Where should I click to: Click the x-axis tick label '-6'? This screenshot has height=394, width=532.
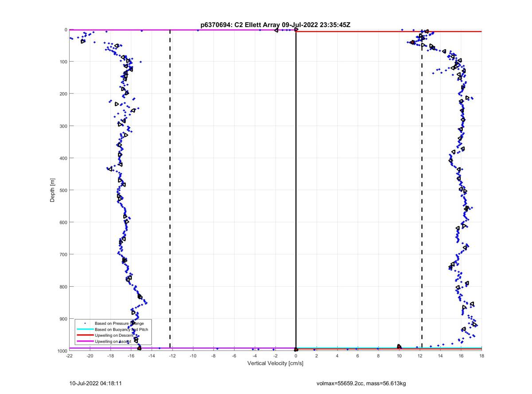coord(234,355)
